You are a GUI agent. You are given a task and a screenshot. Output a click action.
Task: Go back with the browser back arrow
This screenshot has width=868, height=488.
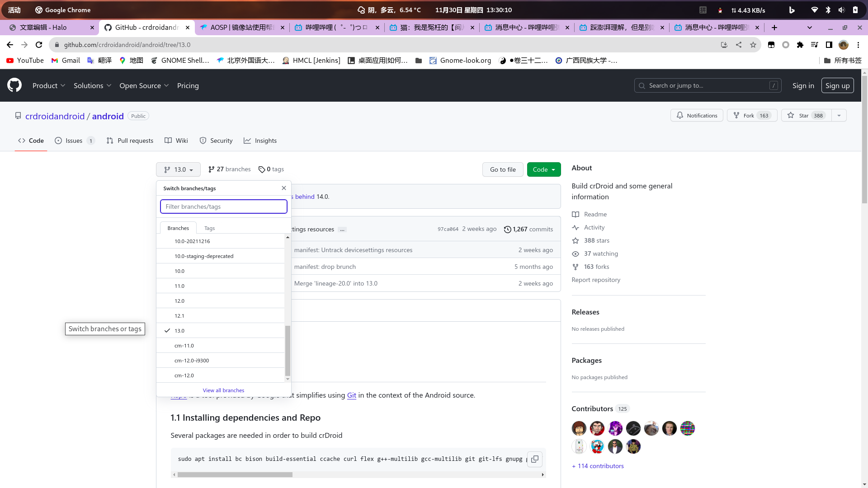coord(10,45)
